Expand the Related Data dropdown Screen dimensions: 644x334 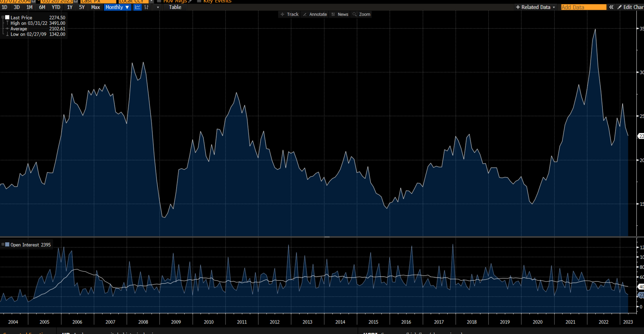coord(535,7)
